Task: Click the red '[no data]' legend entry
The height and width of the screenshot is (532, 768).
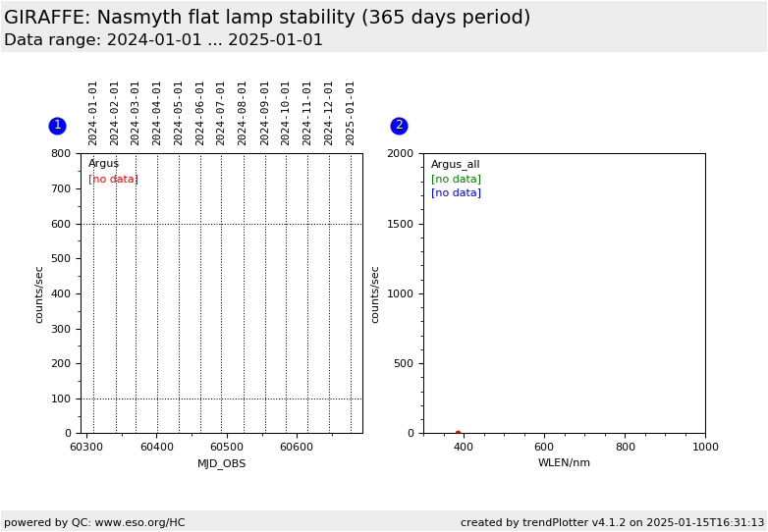Action: 113,179
